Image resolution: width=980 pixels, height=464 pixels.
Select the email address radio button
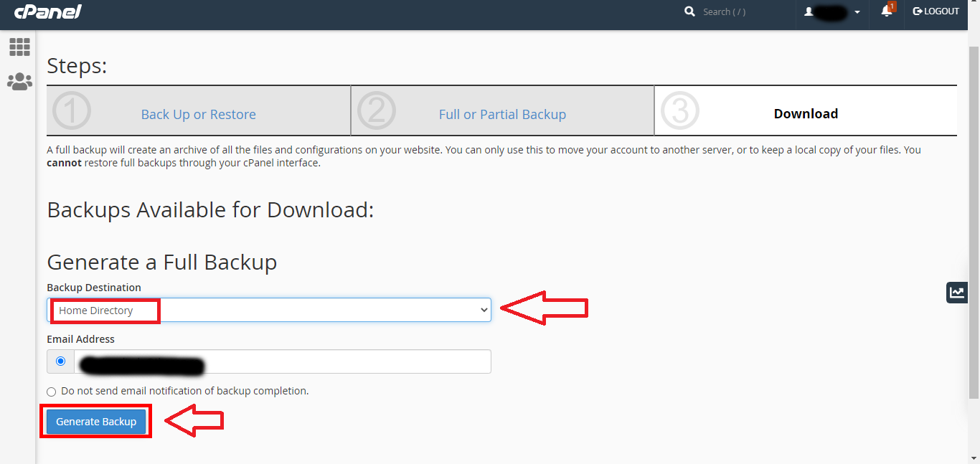coord(60,361)
